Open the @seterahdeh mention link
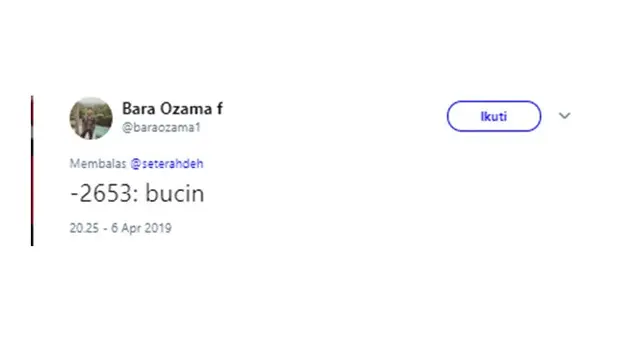This screenshot has width=640, height=360. point(167,164)
